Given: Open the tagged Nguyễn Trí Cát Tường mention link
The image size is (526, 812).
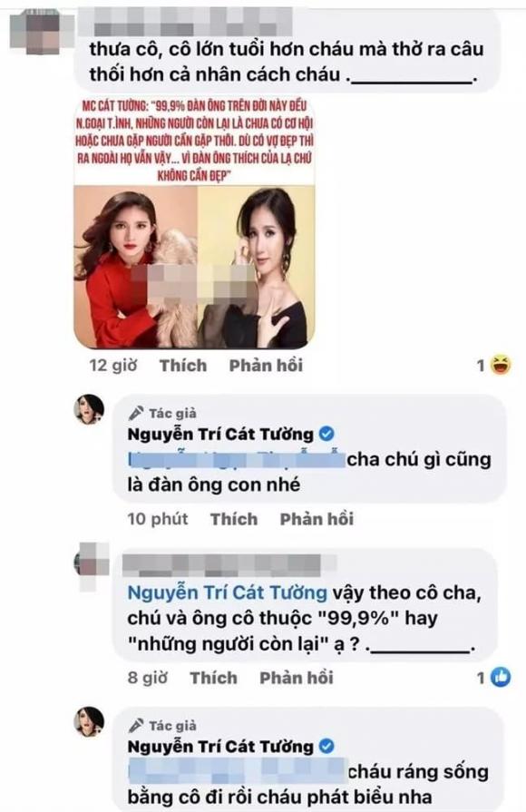Looking at the screenshot, I should 228,592.
